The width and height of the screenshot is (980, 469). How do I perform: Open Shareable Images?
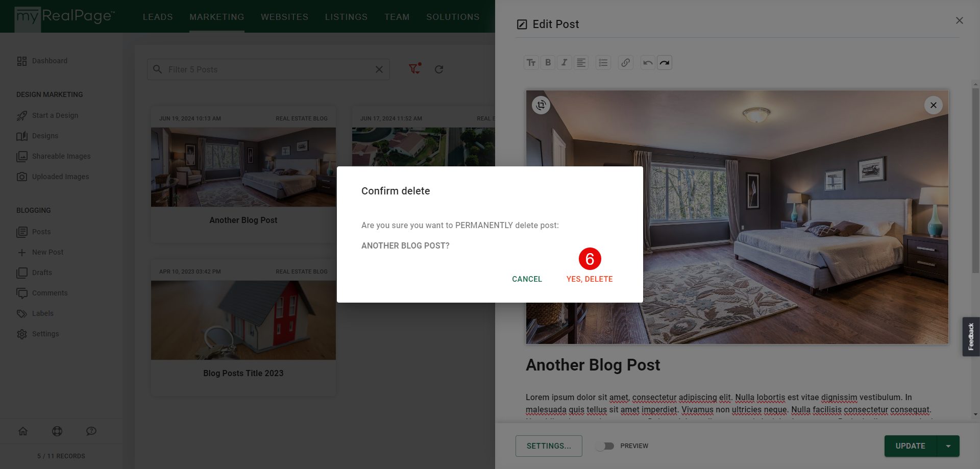click(54, 156)
